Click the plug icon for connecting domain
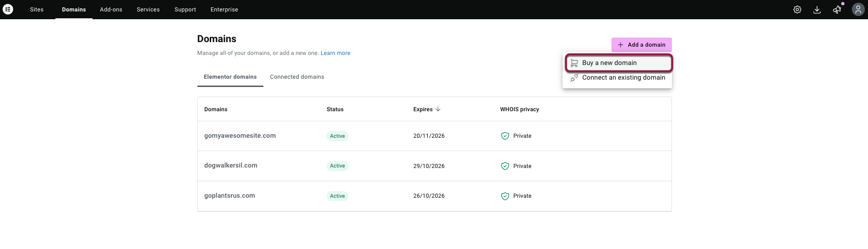The height and width of the screenshot is (249, 868). tap(574, 78)
